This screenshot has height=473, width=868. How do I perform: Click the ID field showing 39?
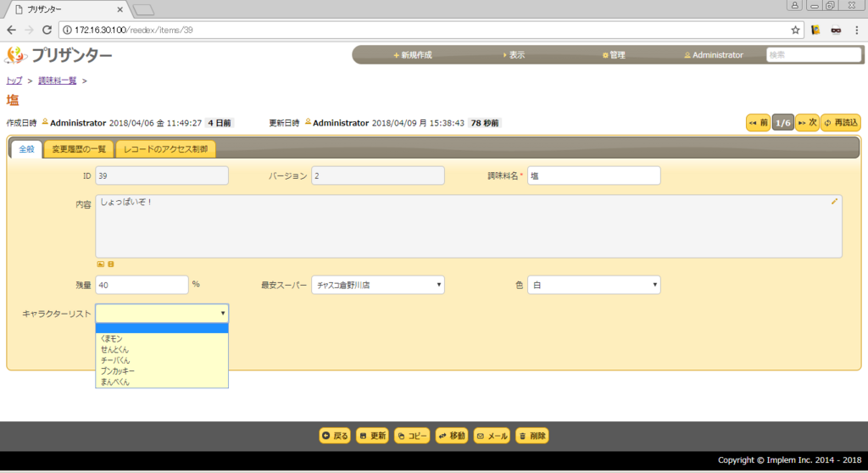pyautogui.click(x=162, y=175)
